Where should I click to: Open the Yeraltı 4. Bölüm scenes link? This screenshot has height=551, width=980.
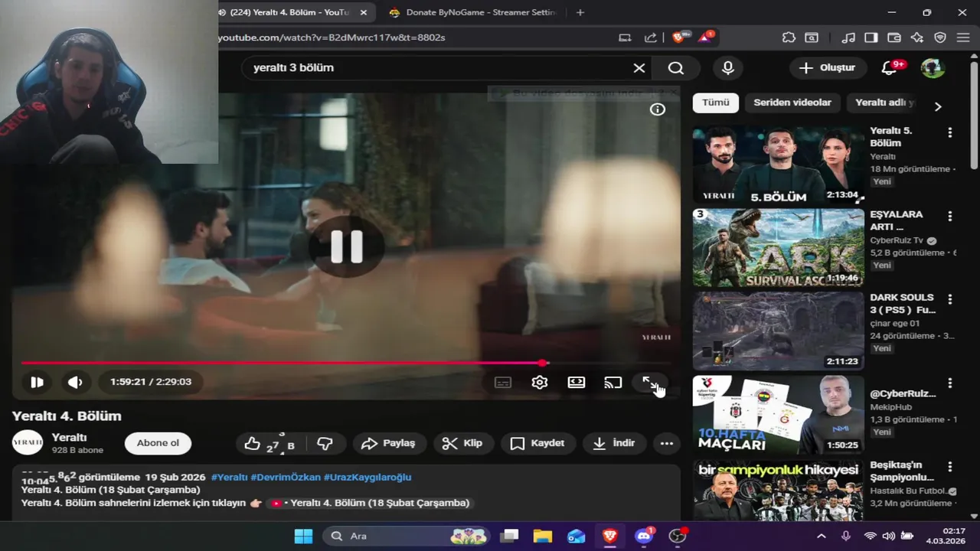click(x=373, y=503)
